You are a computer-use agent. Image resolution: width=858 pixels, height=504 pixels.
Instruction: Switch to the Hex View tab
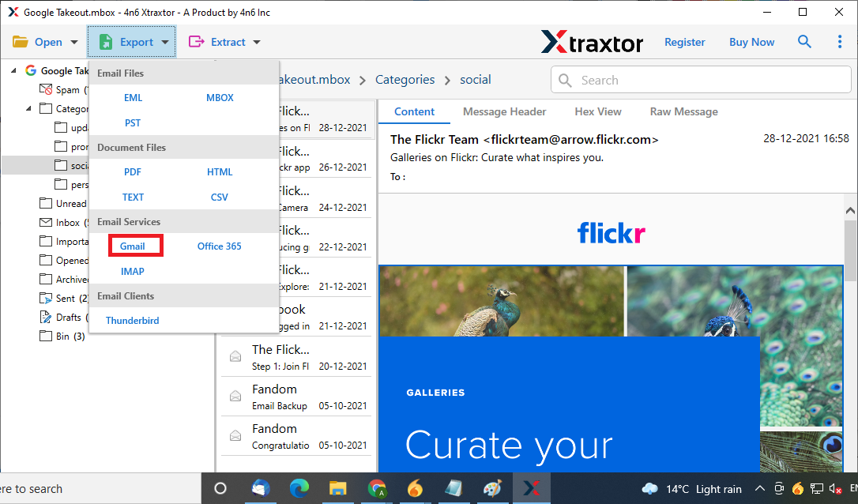(597, 112)
